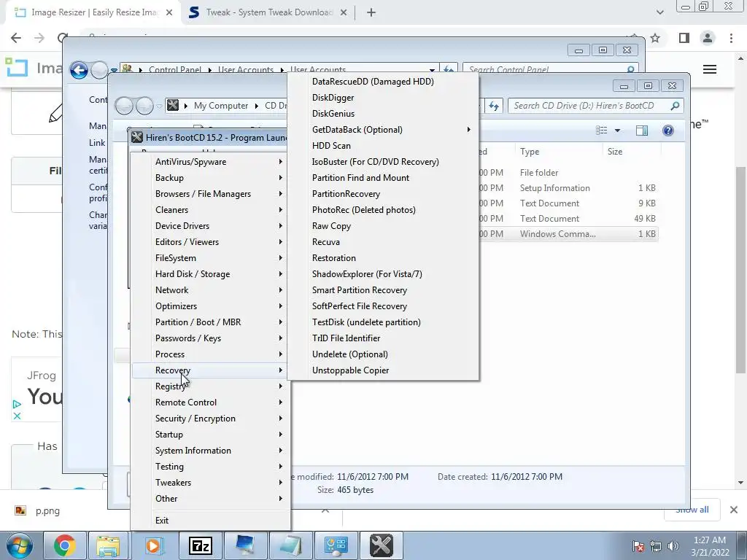Open the website hamburger menu icon
This screenshot has height=560, width=747.
(709, 69)
